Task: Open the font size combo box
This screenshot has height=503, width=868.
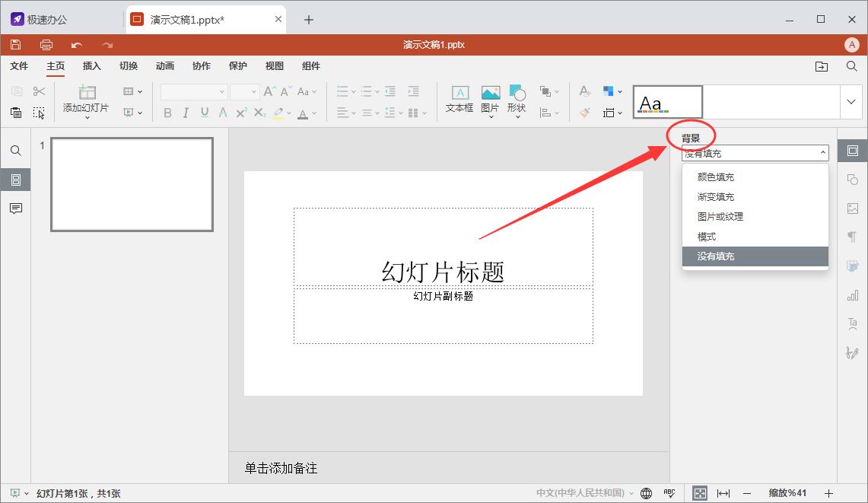Action: coord(245,92)
